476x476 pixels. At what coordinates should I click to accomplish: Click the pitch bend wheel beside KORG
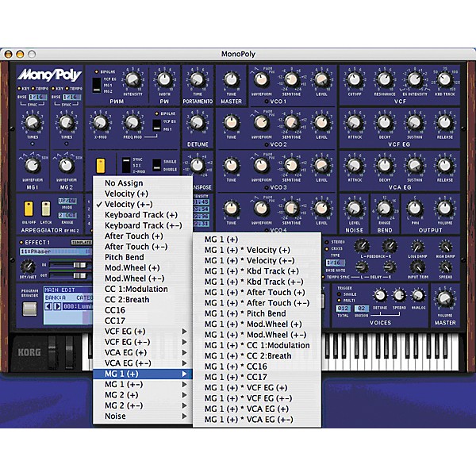click(x=52, y=352)
